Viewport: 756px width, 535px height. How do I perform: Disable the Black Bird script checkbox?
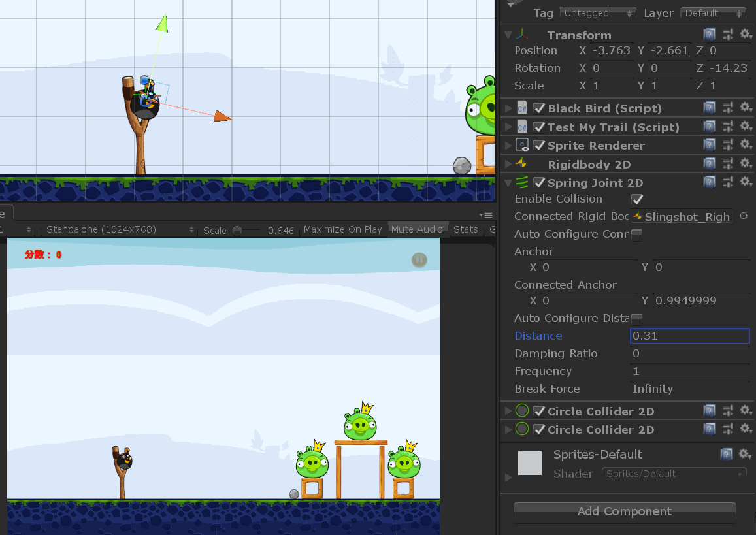539,108
